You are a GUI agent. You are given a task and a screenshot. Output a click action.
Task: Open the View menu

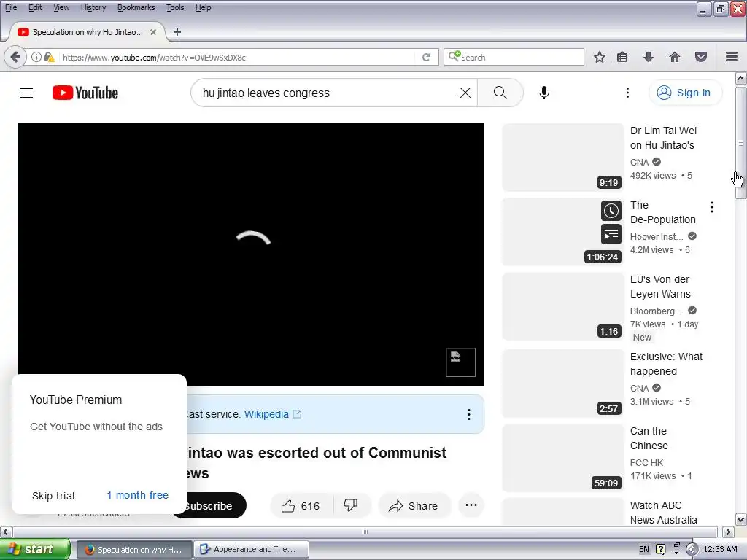61,7
